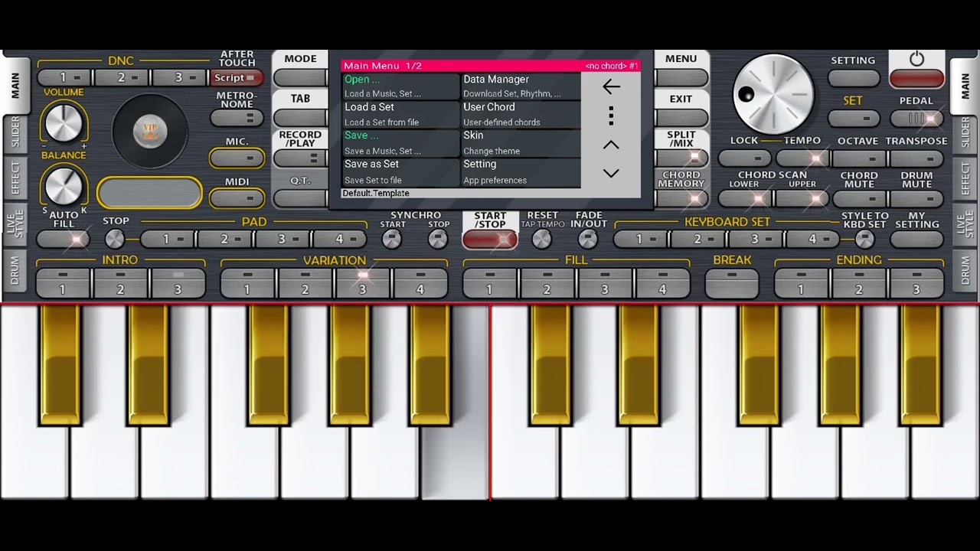The width and height of the screenshot is (980, 551).
Task: Open the left LIVE STYLE side tab
Action: (x=15, y=225)
